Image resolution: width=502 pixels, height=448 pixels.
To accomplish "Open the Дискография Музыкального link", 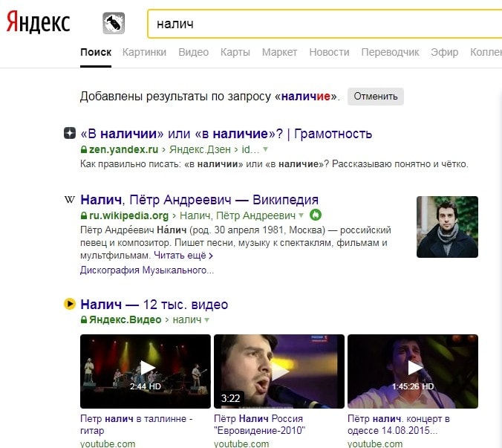I will (147, 270).
